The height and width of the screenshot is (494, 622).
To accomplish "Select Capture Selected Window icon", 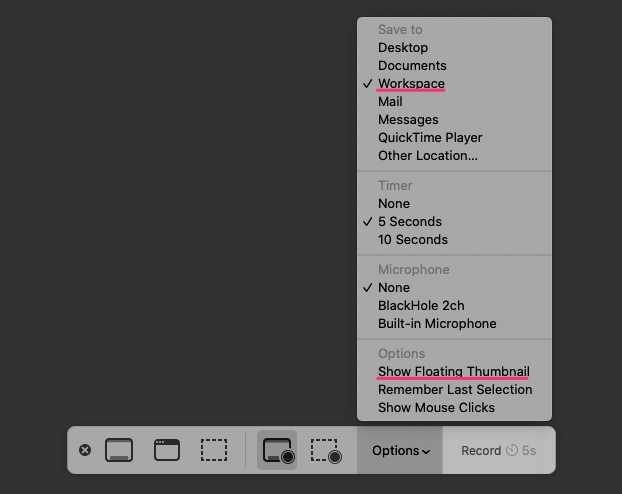I will [167, 450].
